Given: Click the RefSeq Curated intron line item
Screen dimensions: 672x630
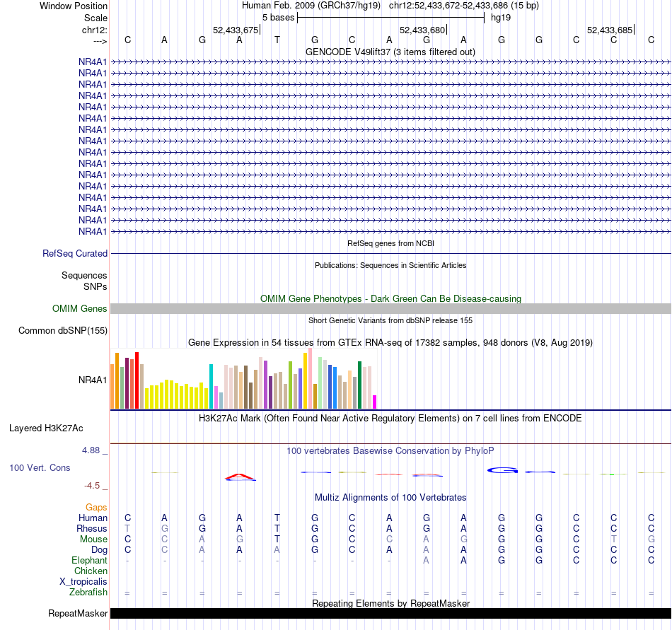Looking at the screenshot, I should coord(391,254).
